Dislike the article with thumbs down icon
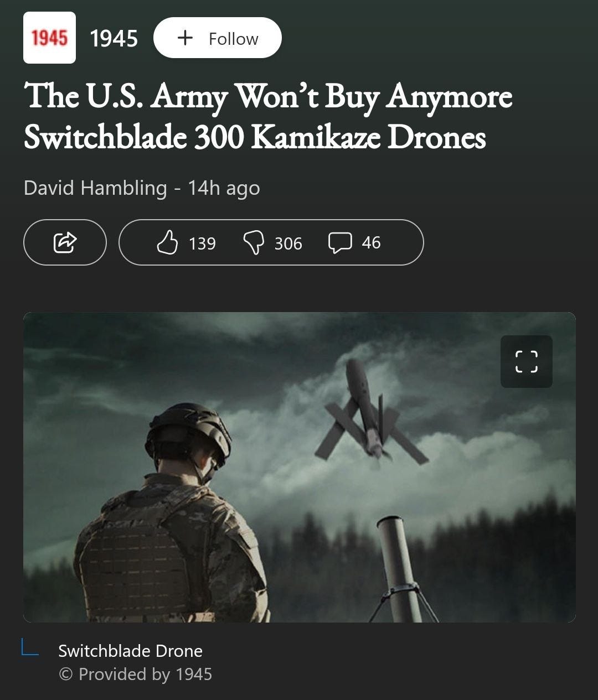598x700 pixels. tap(254, 243)
